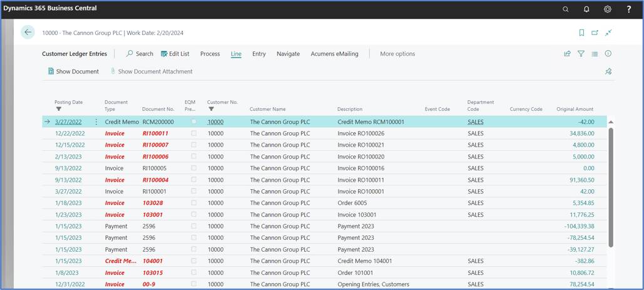
Task: Open the Navigate menu
Action: click(x=288, y=54)
